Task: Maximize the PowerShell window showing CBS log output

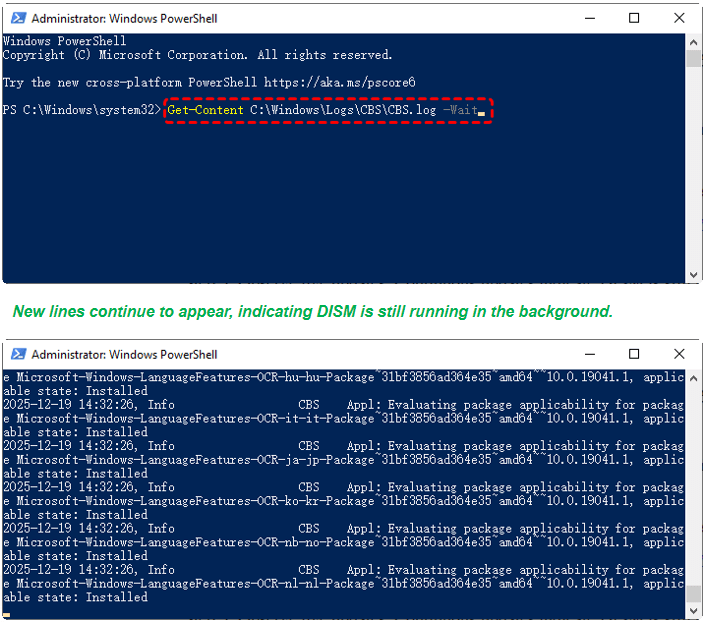Action: click(634, 354)
